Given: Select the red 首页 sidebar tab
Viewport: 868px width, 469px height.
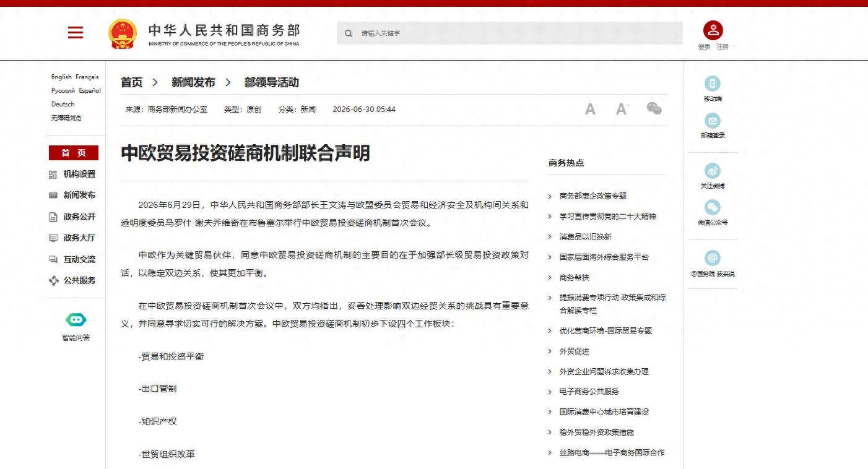Looking at the screenshot, I should coord(74,153).
